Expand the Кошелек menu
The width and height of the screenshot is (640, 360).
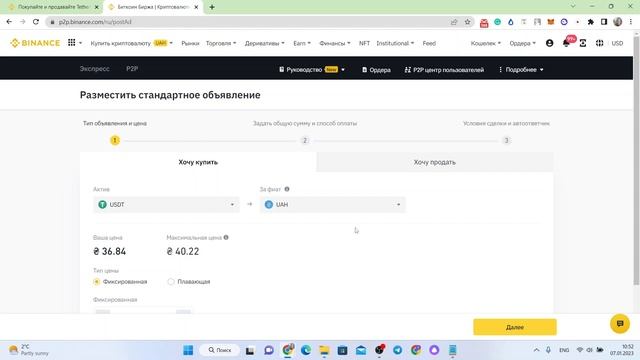tap(486, 43)
